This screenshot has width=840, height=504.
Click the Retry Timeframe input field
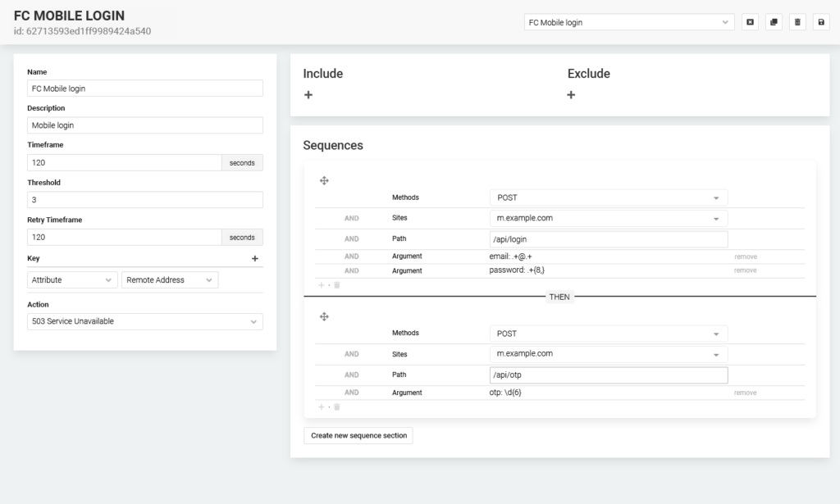tap(125, 237)
